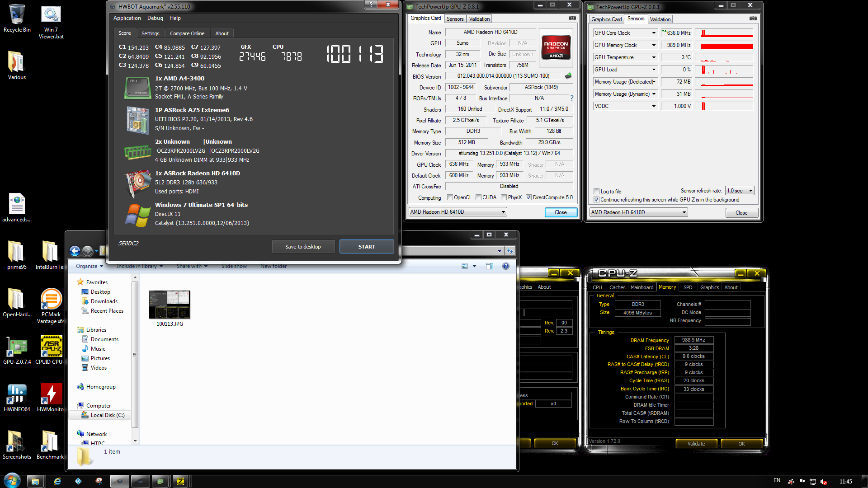Toggle the PhysX checkbox in GPU-Z
This screenshot has height=488, width=868.
[x=504, y=197]
